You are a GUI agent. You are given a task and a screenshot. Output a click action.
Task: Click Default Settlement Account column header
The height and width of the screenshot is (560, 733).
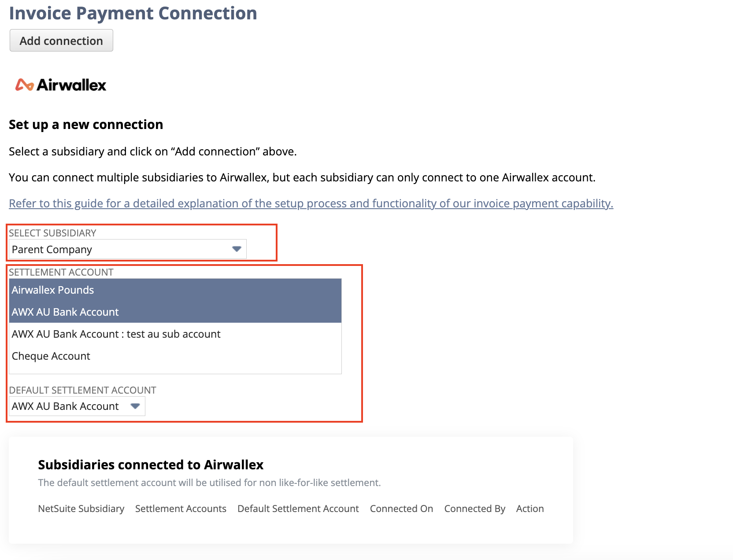click(298, 508)
